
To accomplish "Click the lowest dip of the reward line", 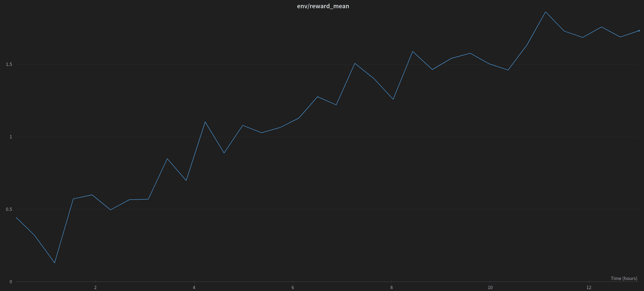I will (x=55, y=263).
